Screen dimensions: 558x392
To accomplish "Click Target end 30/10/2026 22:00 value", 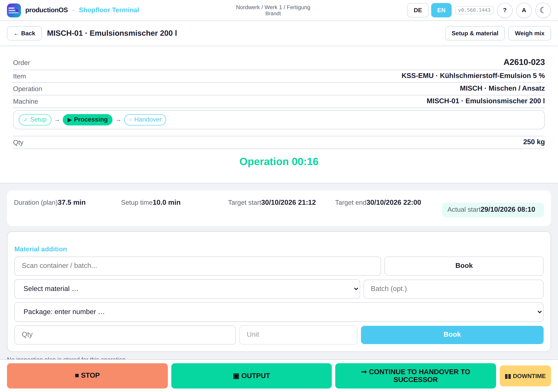I will tap(393, 203).
